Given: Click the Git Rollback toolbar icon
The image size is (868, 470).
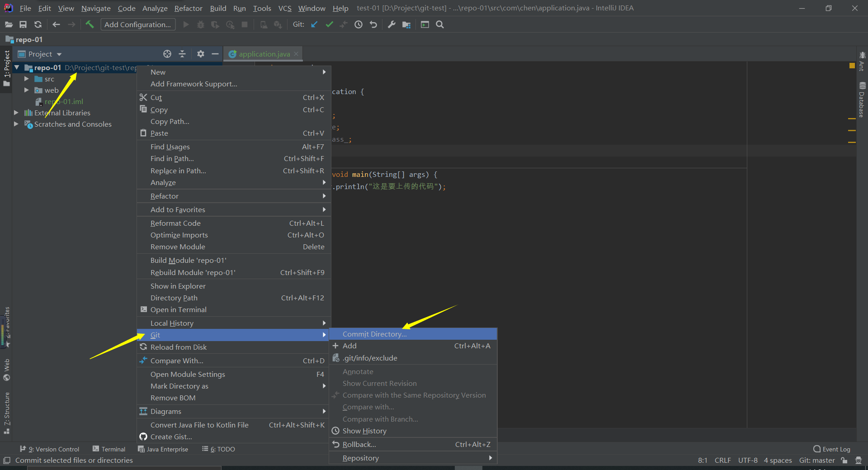Looking at the screenshot, I should (x=373, y=24).
